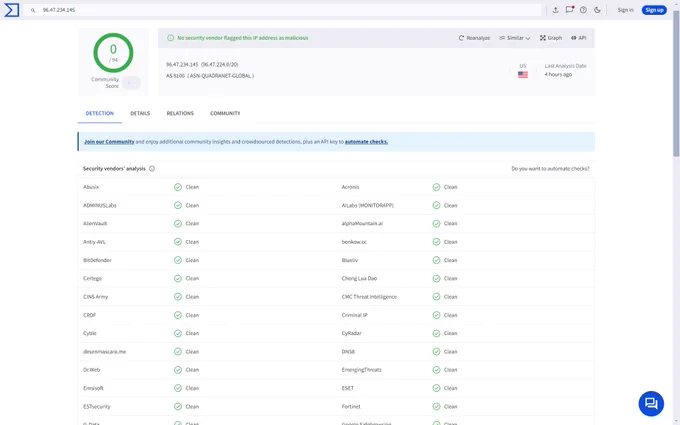Viewport: 680px width, 425px height.
Task: Switch to the Community tab
Action: (225, 113)
